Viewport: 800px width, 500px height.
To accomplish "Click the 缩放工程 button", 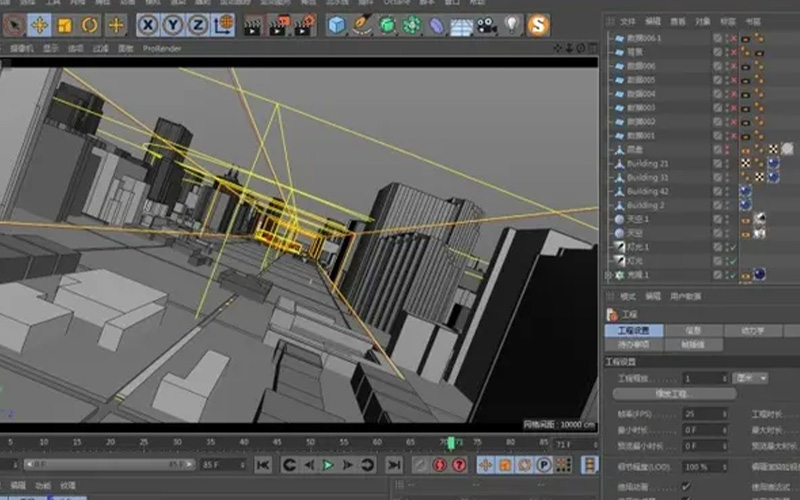I will tap(674, 394).
